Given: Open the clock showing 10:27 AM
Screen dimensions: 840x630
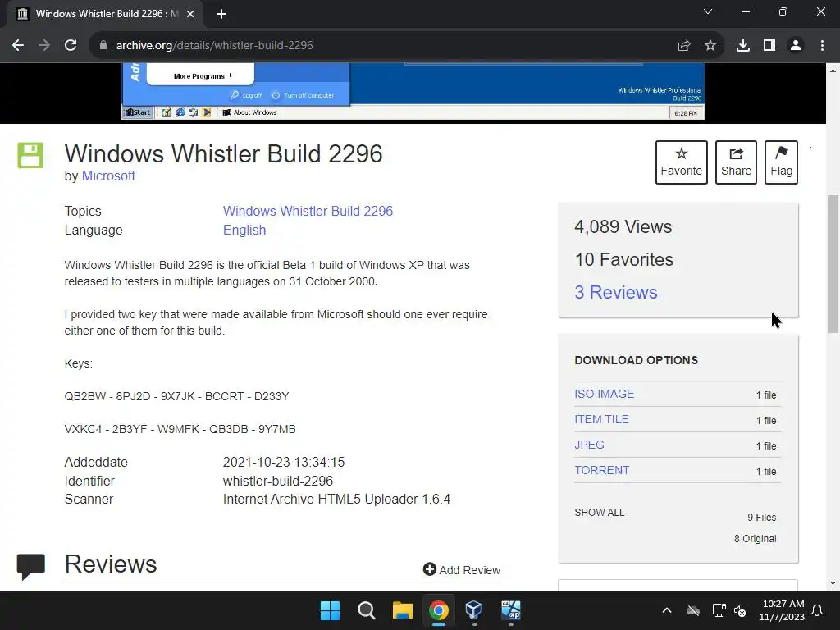Looking at the screenshot, I should pos(781,610).
